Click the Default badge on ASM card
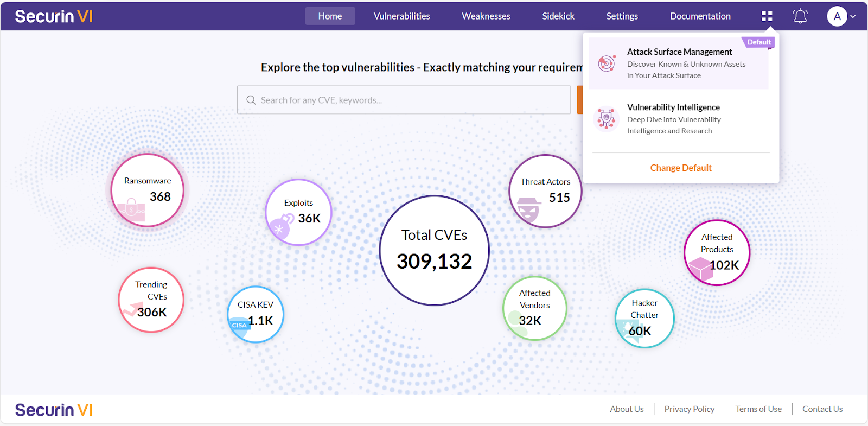Screen dimensions: 868x426 click(758, 42)
